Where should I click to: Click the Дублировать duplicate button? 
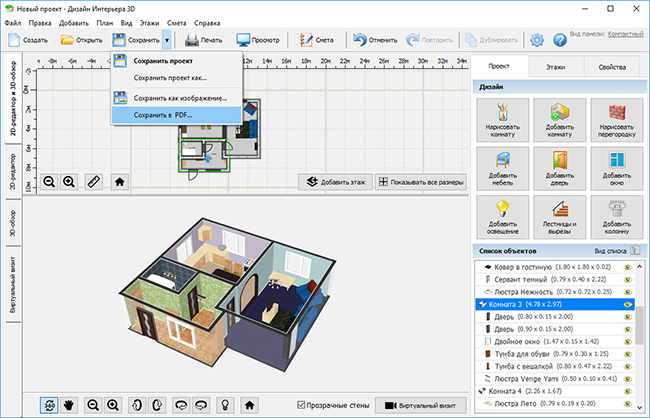(x=491, y=40)
